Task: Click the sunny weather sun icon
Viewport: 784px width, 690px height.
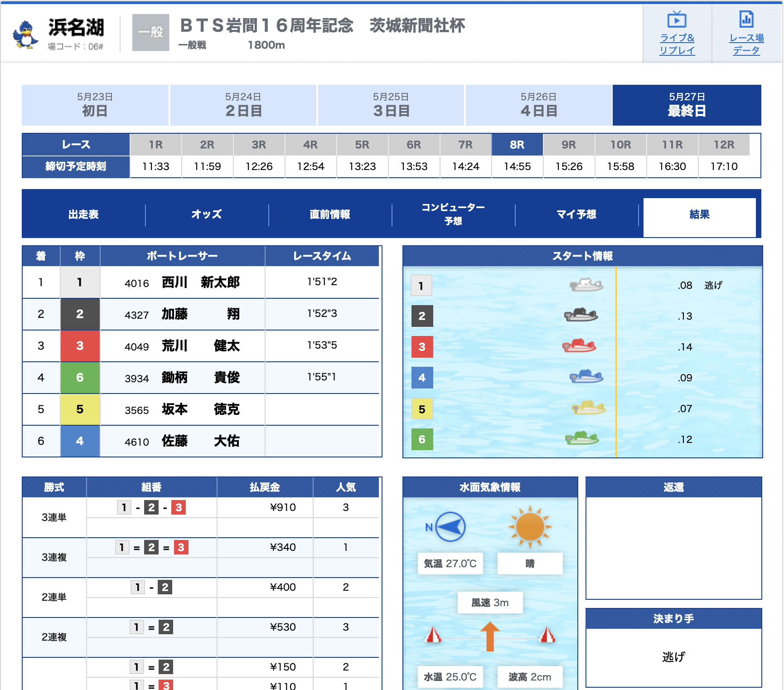Action: point(530,527)
